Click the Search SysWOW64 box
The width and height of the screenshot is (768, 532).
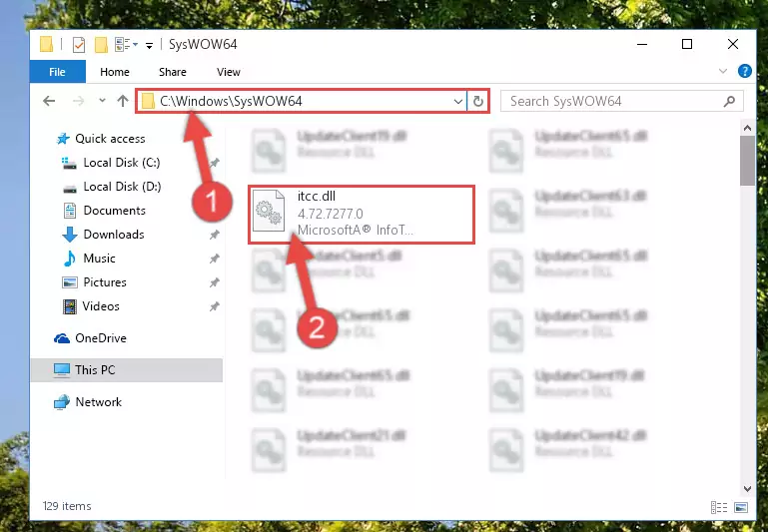click(621, 102)
